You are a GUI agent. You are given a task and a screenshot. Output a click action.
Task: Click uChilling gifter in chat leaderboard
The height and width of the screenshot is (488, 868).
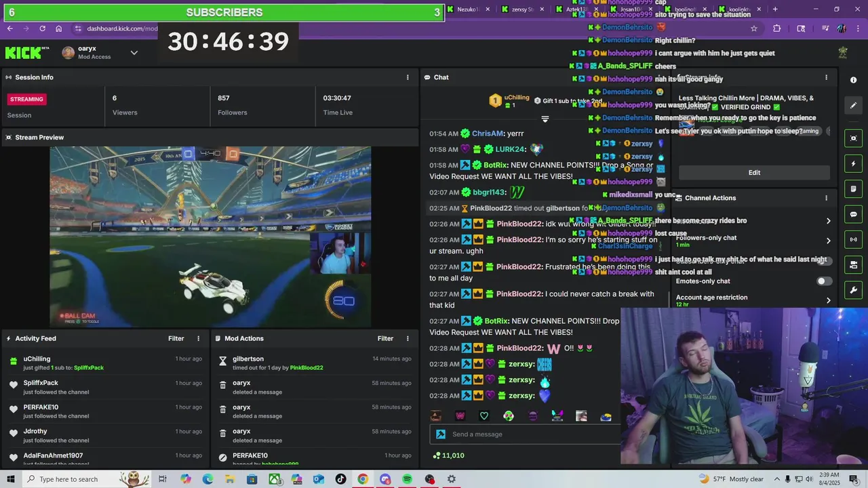tap(517, 98)
